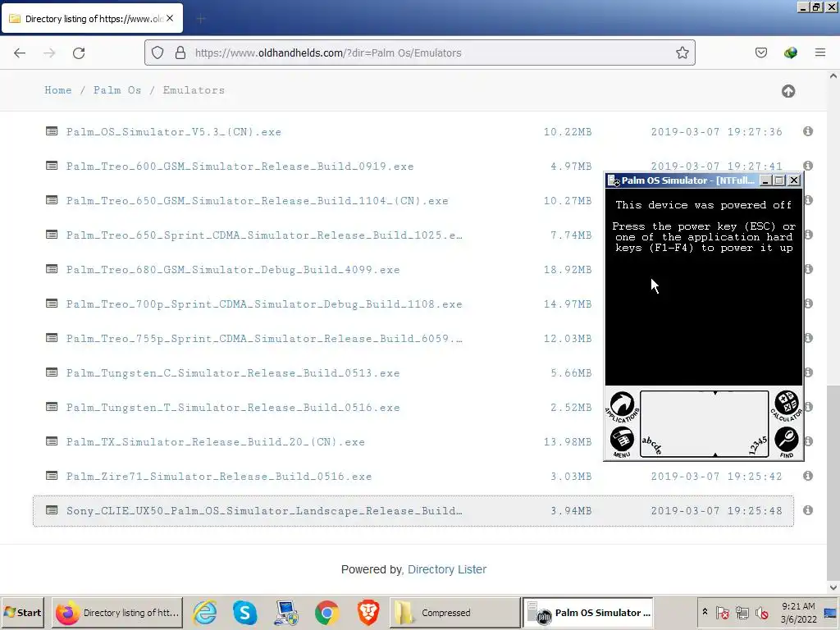Tap the Menu button in Palm simulator
The width and height of the screenshot is (840, 630).
point(622,442)
